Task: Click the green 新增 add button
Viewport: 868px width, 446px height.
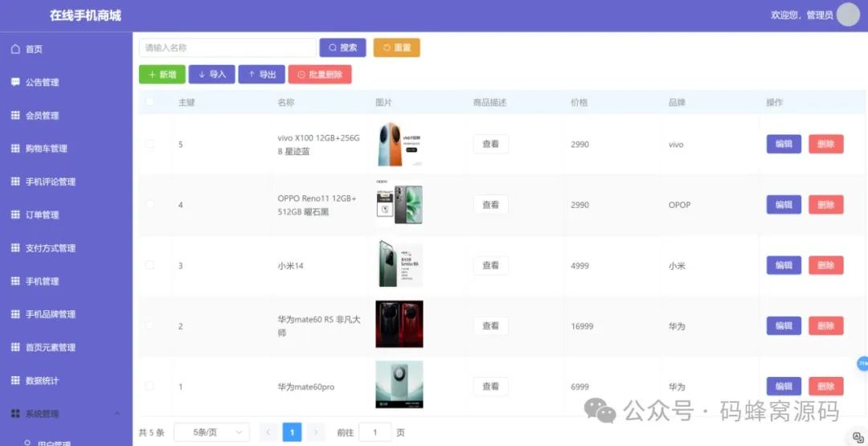Action: coord(162,74)
